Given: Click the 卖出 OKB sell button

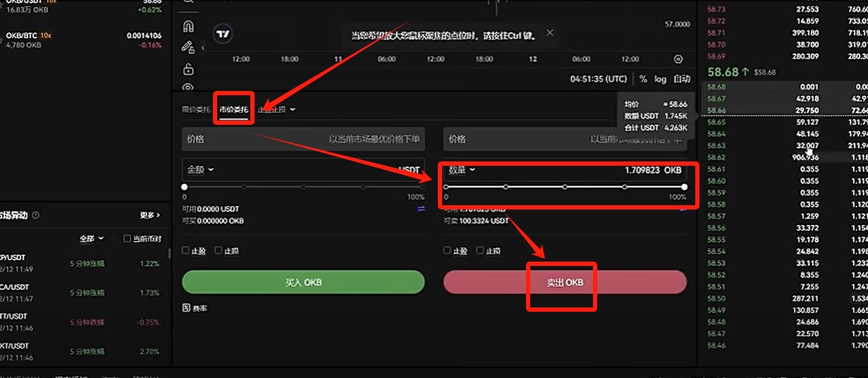Looking at the screenshot, I should coord(565,282).
